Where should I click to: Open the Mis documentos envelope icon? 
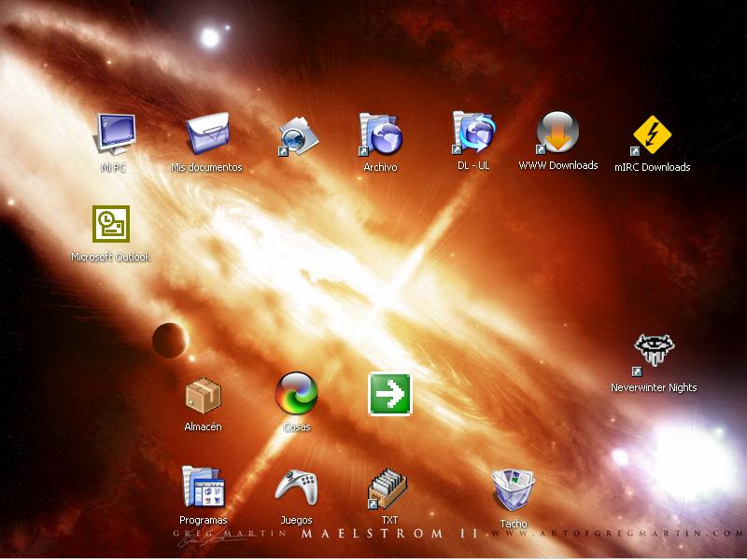tap(206, 134)
